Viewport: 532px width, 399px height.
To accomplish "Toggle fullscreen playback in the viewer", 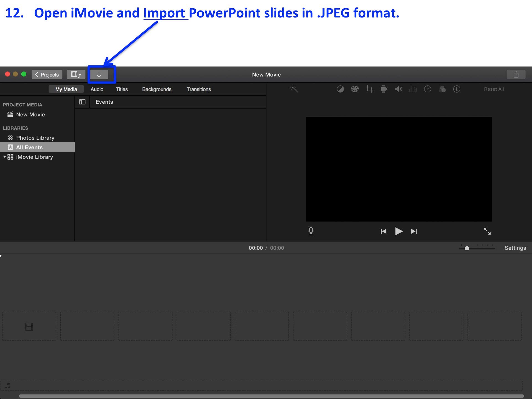I will tap(488, 231).
